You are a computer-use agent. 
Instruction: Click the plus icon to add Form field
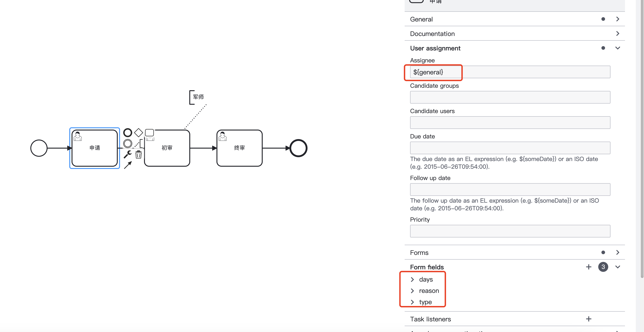point(589,266)
